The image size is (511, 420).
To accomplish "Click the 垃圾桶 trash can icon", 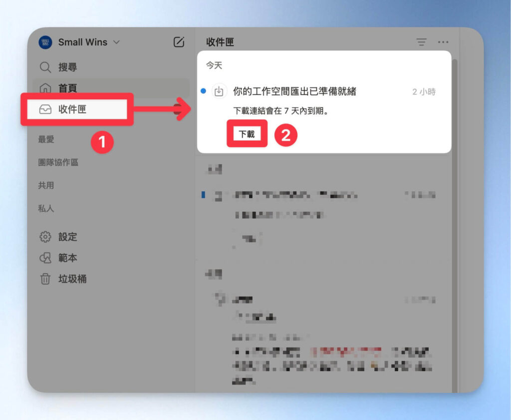I will coord(45,279).
